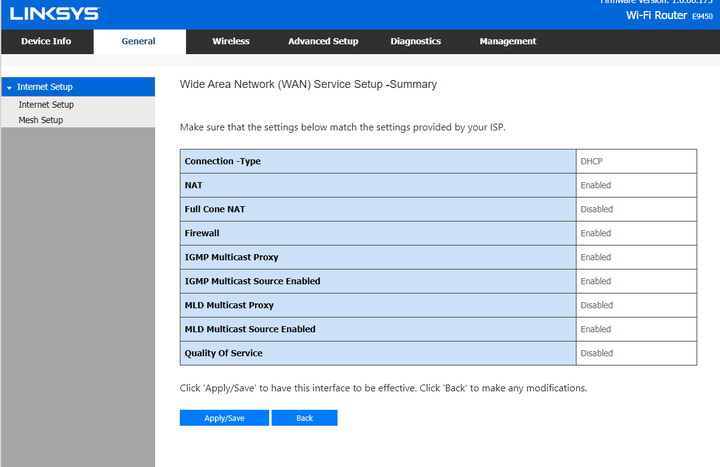The height and width of the screenshot is (467, 720).
Task: Click the Firewall row label
Action: coord(202,233)
